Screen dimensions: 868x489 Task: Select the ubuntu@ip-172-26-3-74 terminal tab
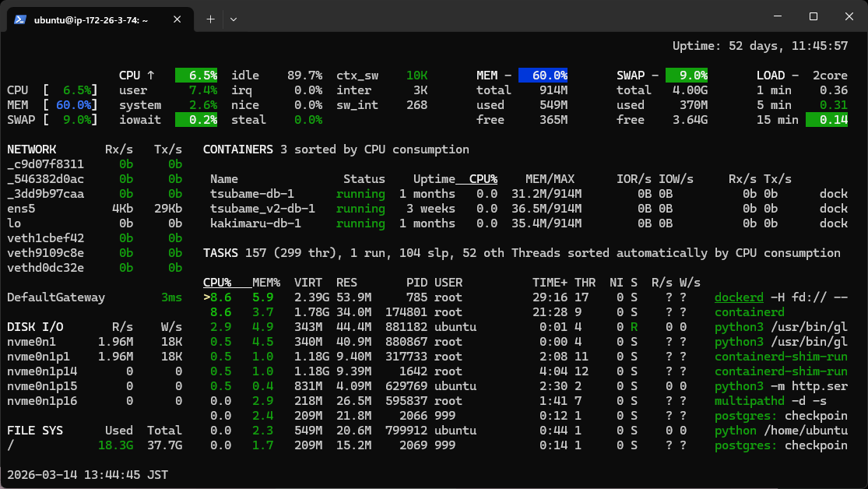point(91,19)
